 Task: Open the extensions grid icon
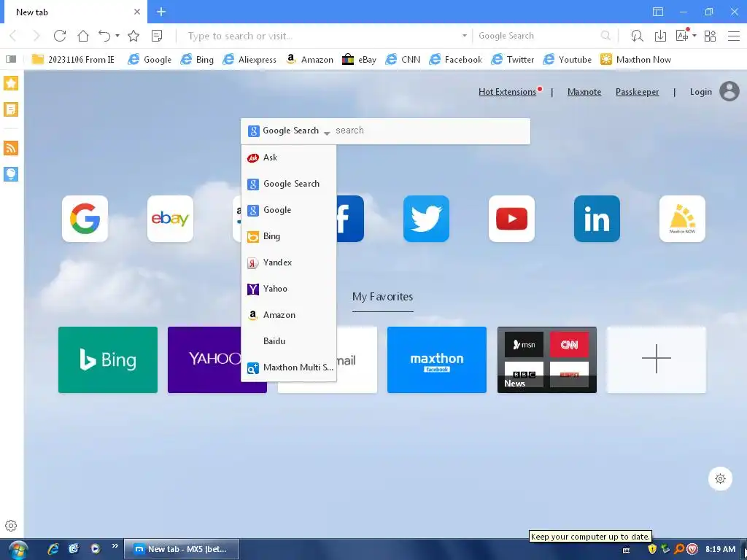[x=710, y=36]
